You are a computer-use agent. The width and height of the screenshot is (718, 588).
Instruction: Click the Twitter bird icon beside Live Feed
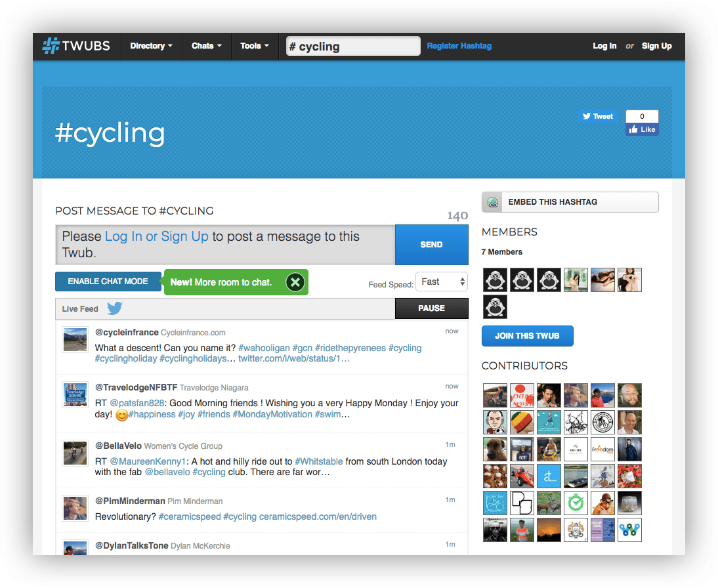point(115,308)
